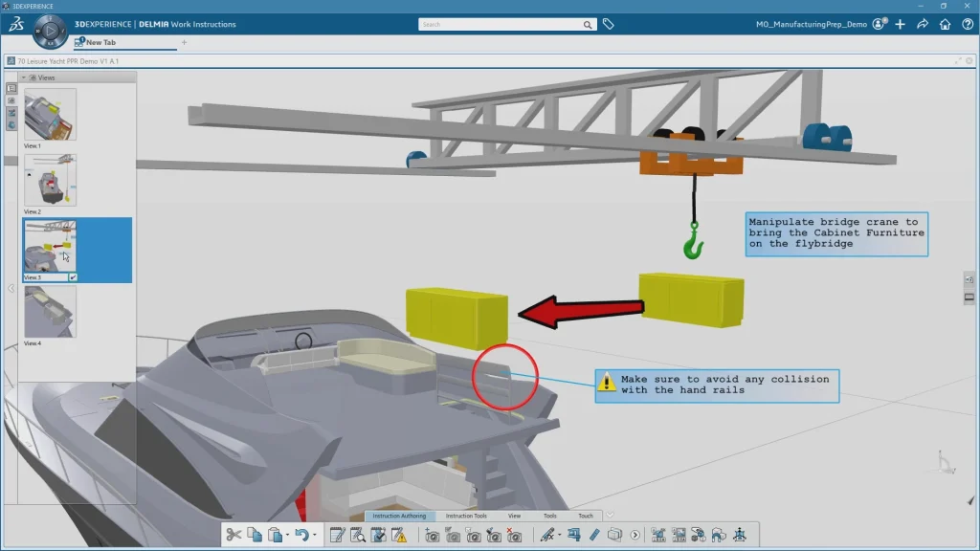This screenshot has width=980, height=551.
Task: Click the help question mark icon
Action: pyautogui.click(x=965, y=24)
